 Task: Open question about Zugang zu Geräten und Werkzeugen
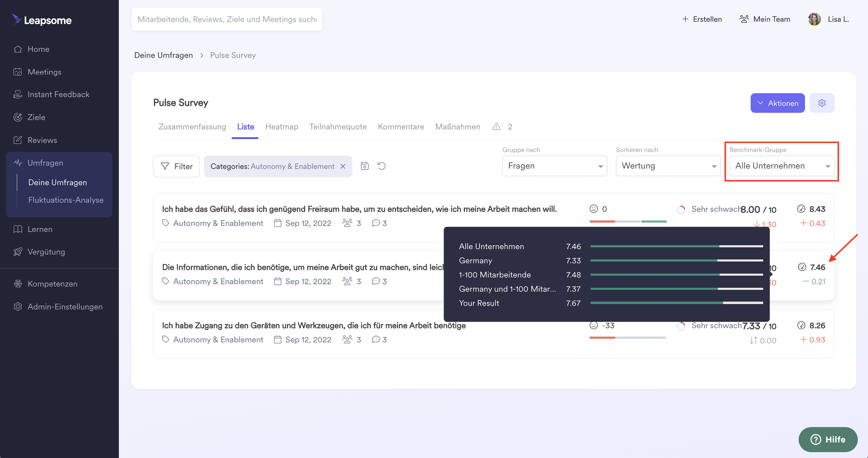(x=314, y=326)
